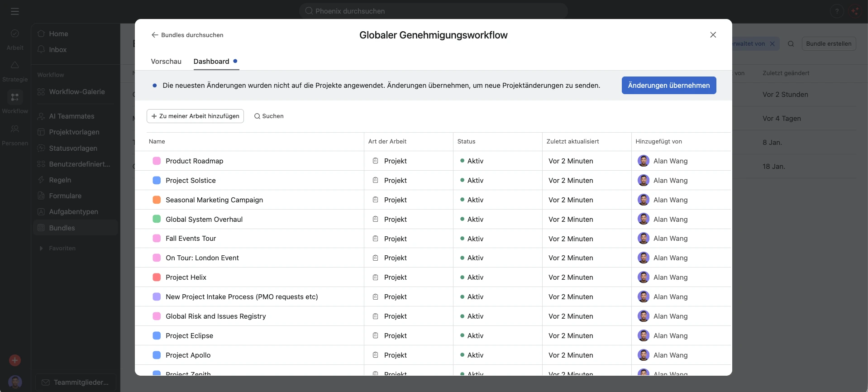Open Personen section in left rail
The height and width of the screenshot is (392, 868).
coord(15,135)
